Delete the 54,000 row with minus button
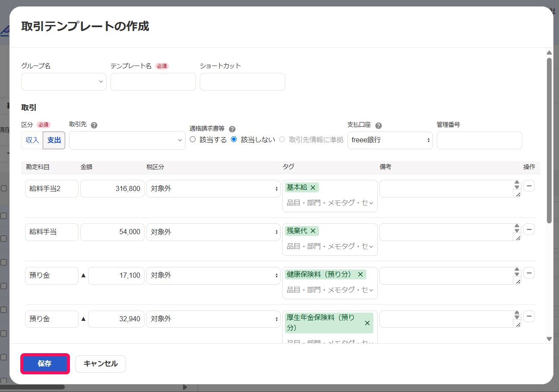 529,229
